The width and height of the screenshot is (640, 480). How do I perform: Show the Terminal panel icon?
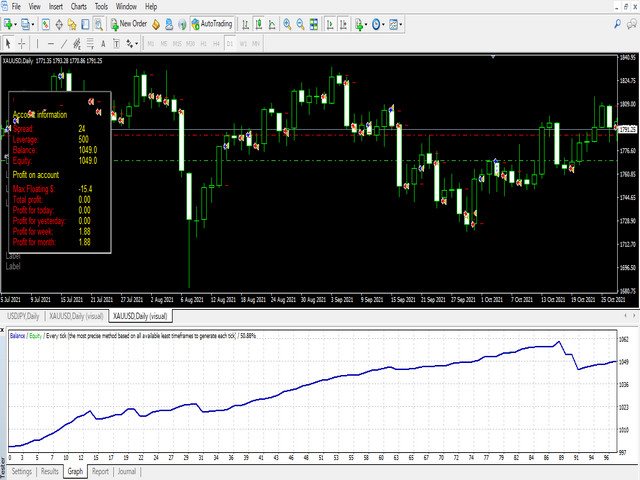85,24
